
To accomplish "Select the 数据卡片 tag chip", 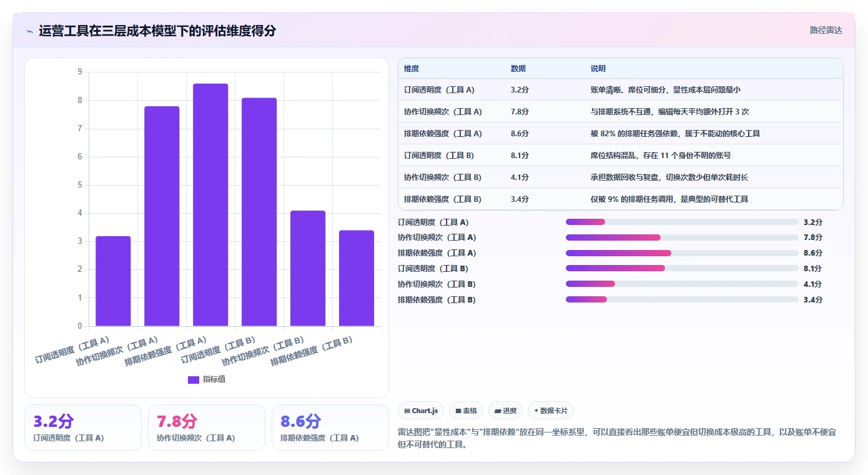I will click(x=551, y=411).
